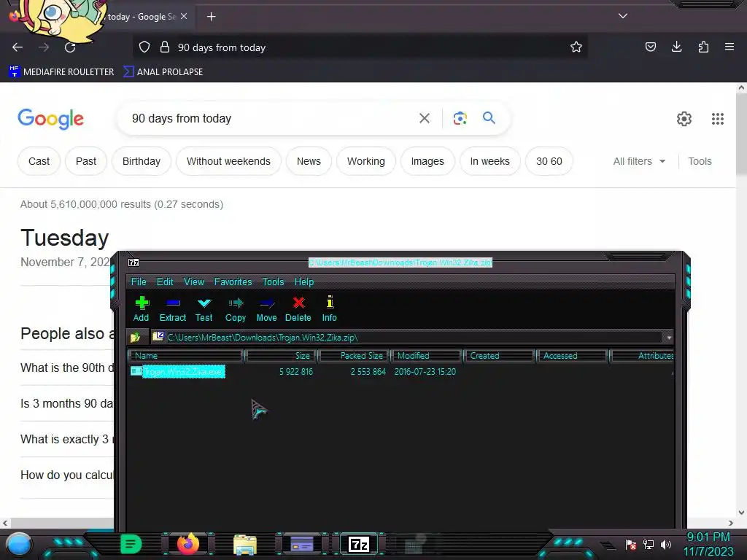Open the Google apps grid
The image size is (747, 560).
718,119
